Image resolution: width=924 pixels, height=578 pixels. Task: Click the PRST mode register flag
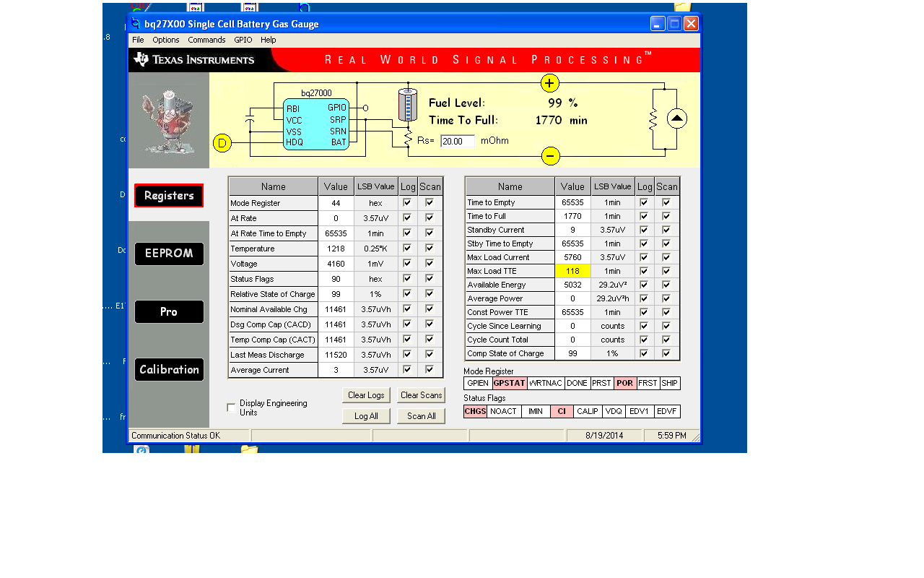602,384
